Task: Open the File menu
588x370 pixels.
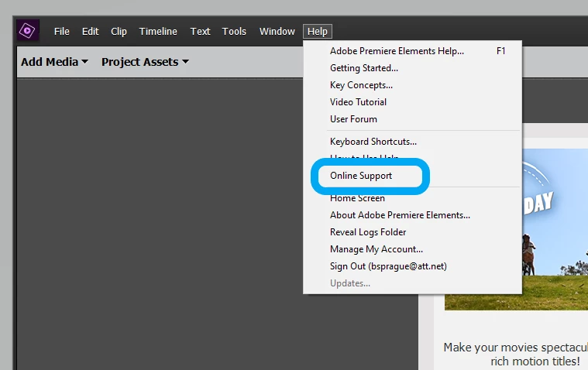Action: pyautogui.click(x=61, y=32)
